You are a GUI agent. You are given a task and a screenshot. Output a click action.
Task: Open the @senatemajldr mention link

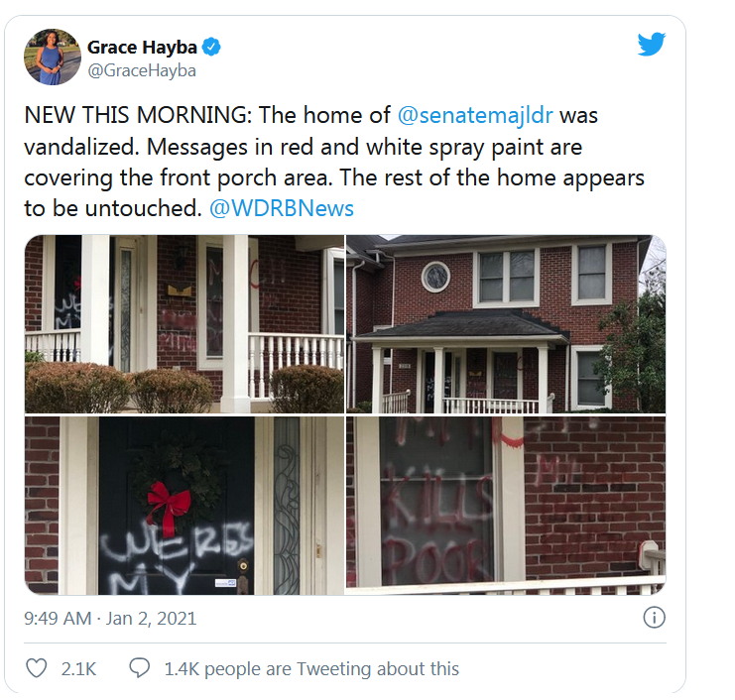[475, 115]
